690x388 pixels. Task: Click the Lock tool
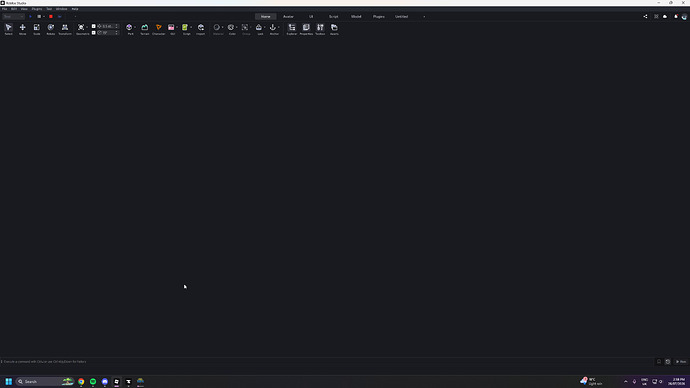259,29
